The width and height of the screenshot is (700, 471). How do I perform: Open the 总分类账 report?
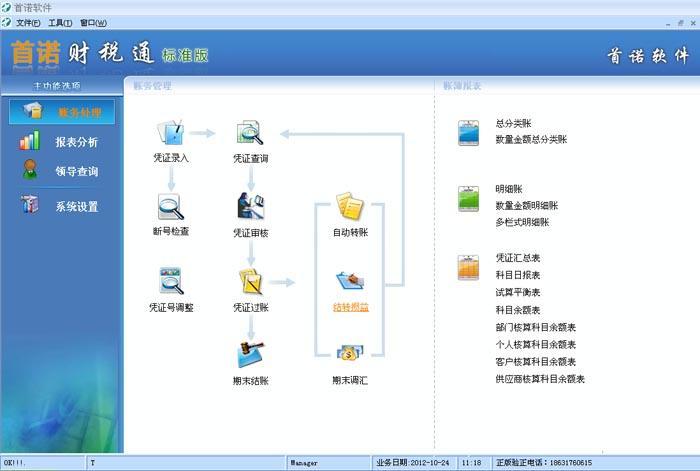pos(513,123)
